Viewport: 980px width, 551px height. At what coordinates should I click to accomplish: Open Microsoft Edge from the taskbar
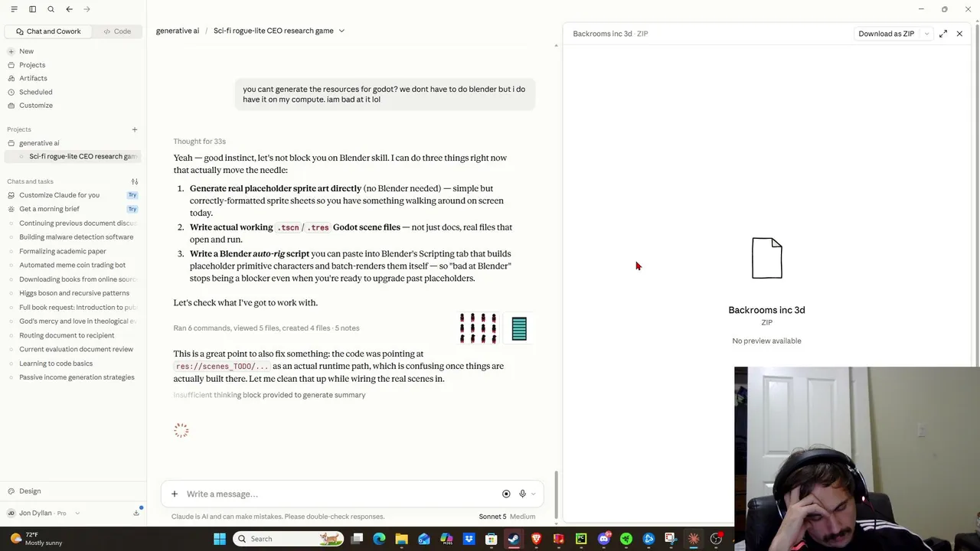379,539
